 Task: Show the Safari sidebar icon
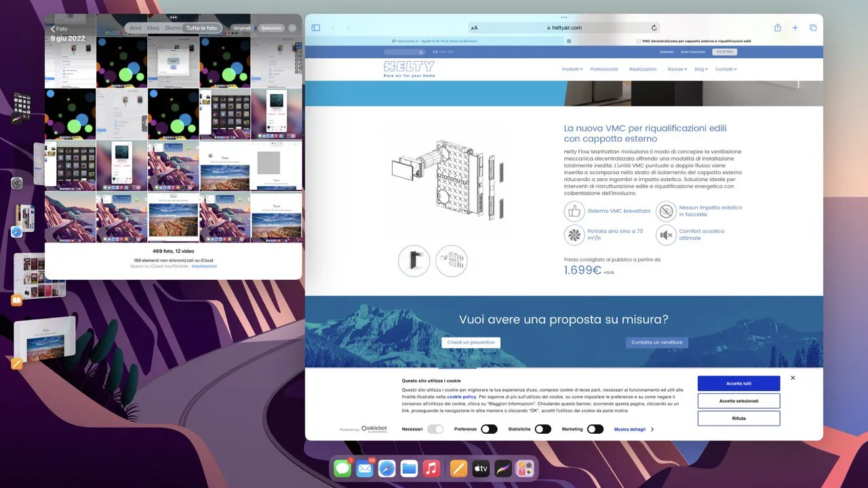(x=315, y=27)
